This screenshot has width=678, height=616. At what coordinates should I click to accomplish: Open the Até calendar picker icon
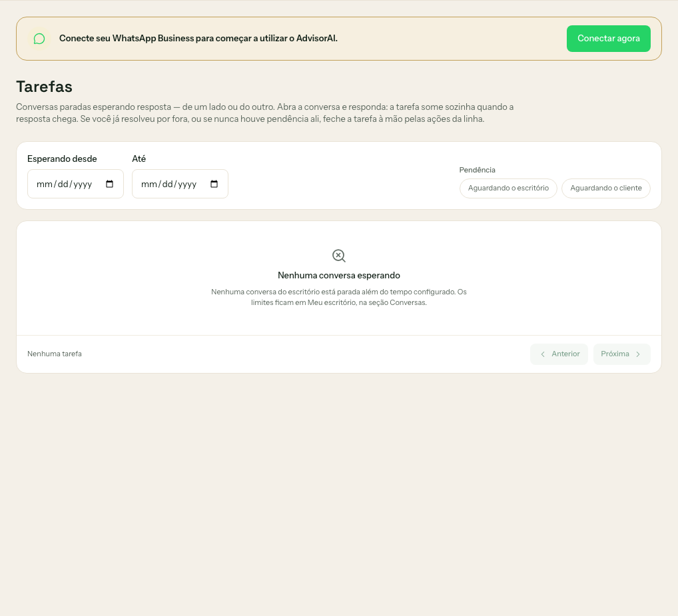[x=214, y=184]
